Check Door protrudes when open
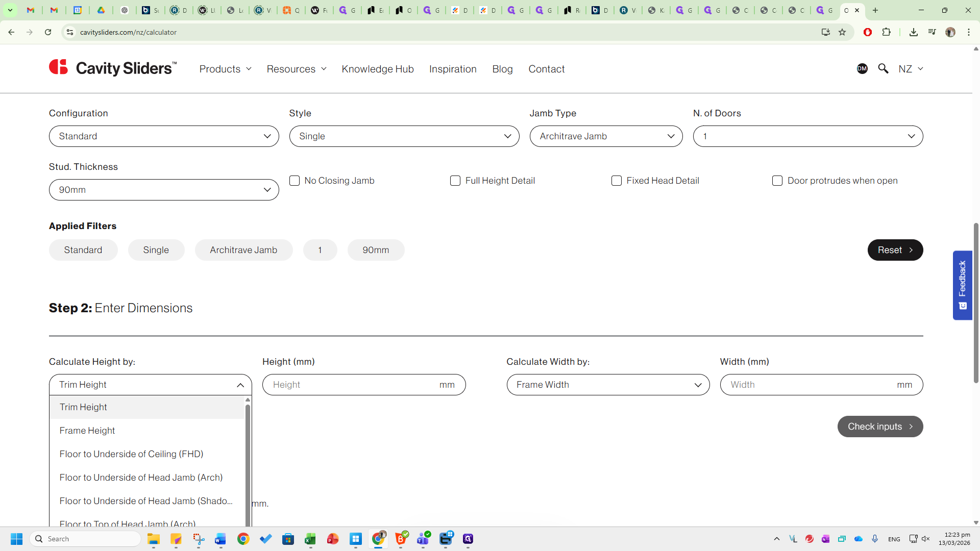The height and width of the screenshot is (551, 980). point(777,181)
